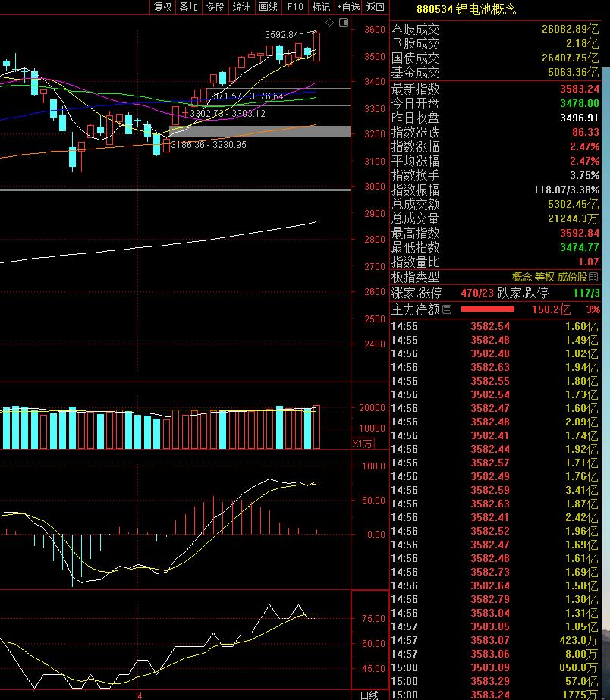Click the latest red candlestick on chart
610x700 pixels.
(316, 47)
